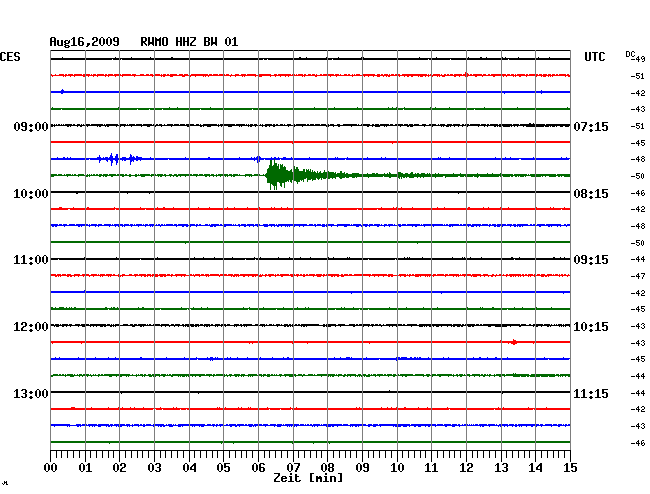Click the DC offset value -47
This screenshot has width=650, height=494.
coord(638,276)
